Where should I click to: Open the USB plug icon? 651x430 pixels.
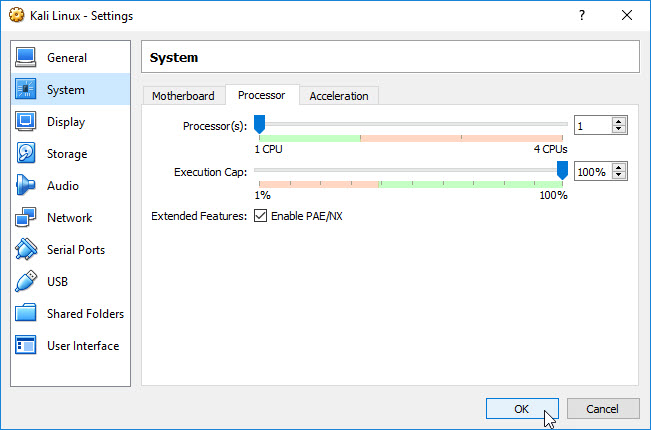point(26,281)
